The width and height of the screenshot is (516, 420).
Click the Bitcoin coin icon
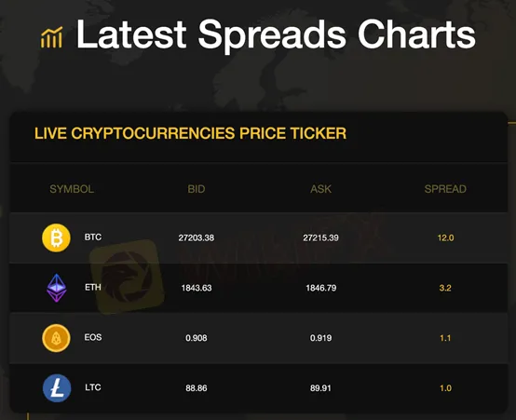[56, 237]
